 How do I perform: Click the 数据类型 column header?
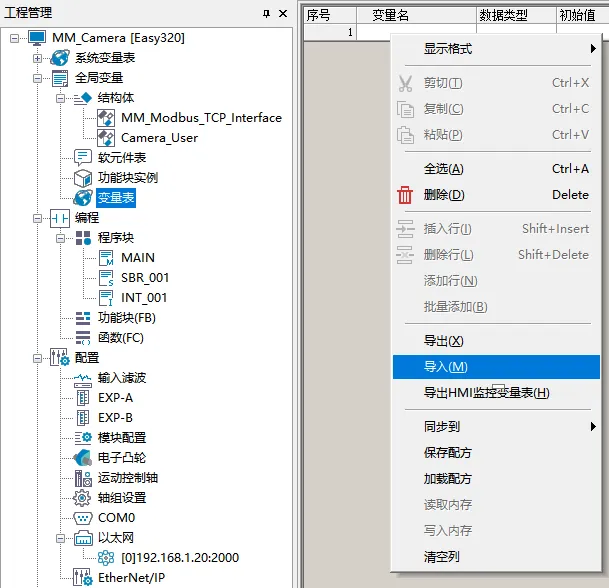click(516, 16)
